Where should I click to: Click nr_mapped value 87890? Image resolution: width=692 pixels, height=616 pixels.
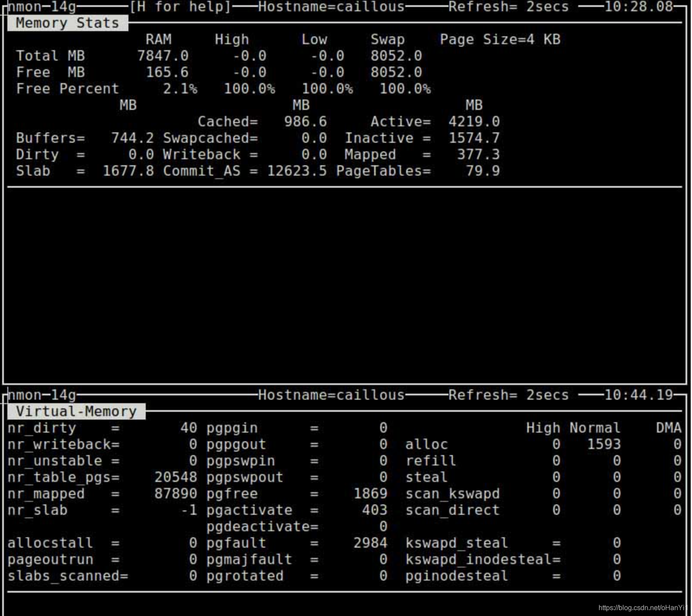(x=176, y=494)
